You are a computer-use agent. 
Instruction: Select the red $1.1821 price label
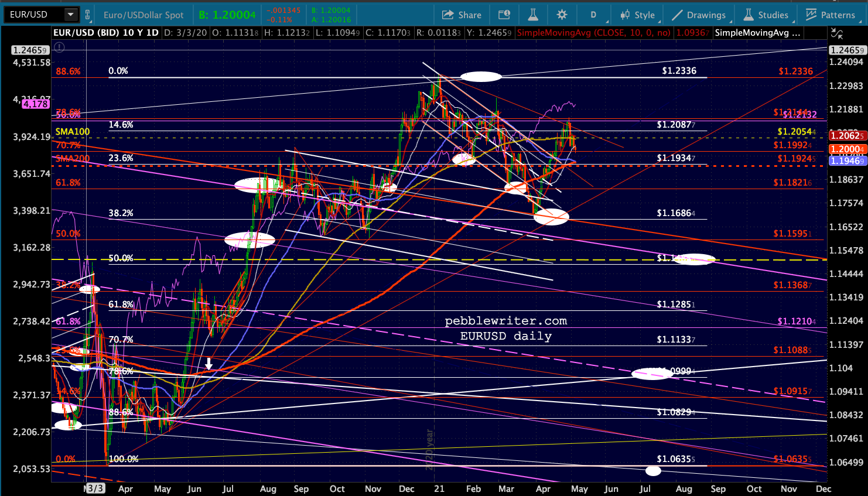click(792, 183)
